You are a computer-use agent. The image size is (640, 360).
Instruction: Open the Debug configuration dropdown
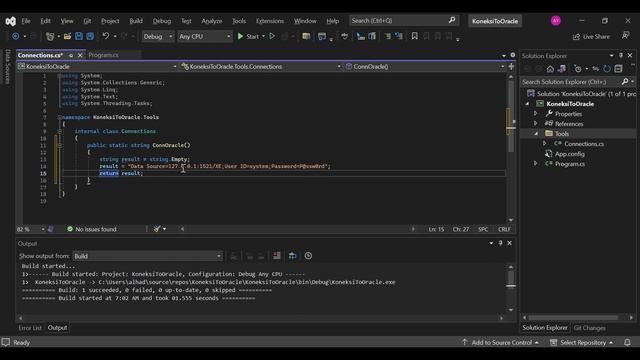[x=158, y=36]
